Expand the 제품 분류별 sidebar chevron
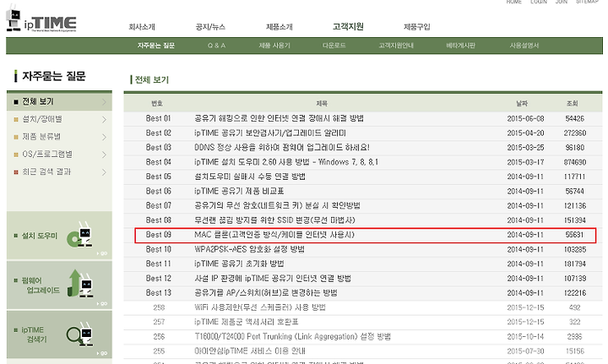The width and height of the screenshot is (608, 364). coord(104,137)
